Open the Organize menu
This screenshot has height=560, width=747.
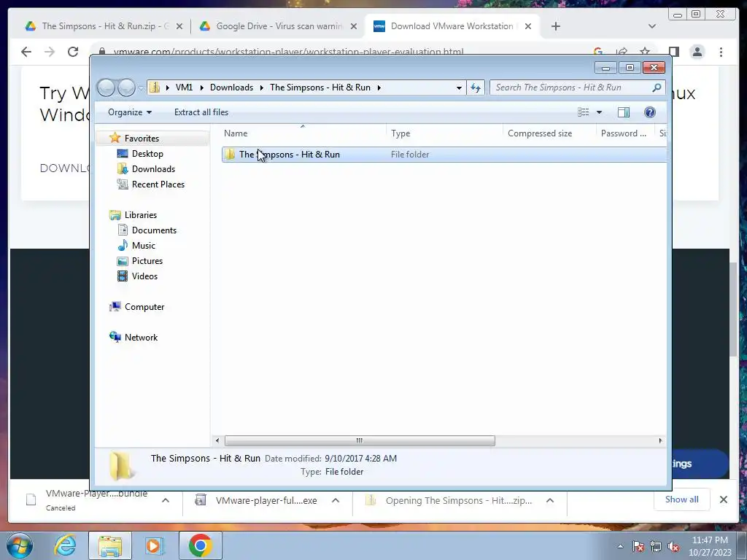[x=130, y=112]
